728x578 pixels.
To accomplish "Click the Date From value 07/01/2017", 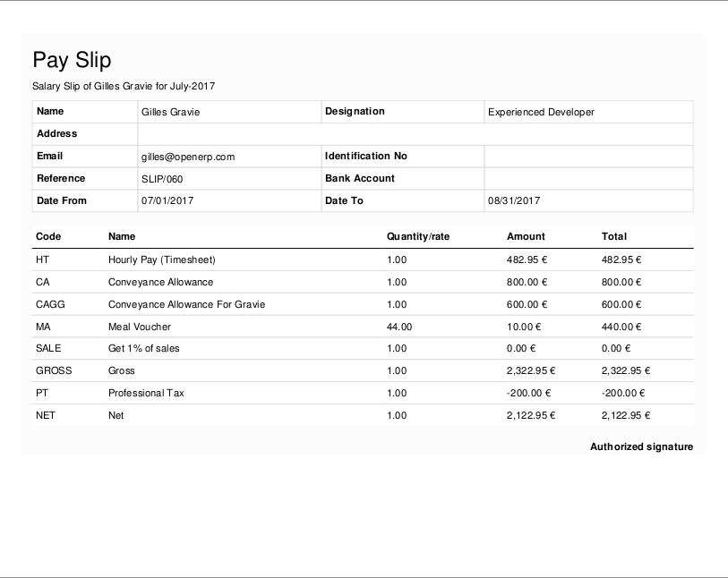I will 167,201.
